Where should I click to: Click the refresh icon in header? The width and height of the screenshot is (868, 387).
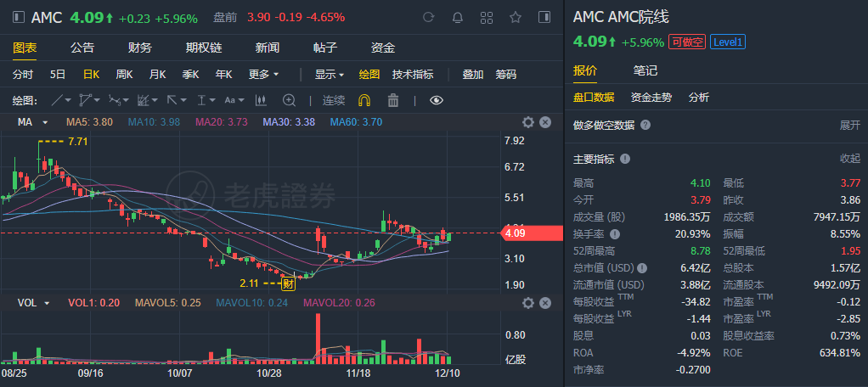[429, 17]
